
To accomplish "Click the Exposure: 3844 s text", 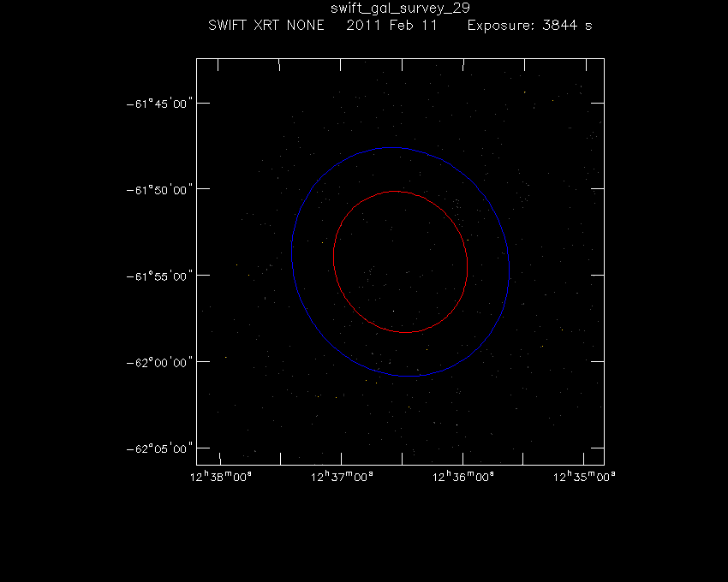I will (x=530, y=25).
